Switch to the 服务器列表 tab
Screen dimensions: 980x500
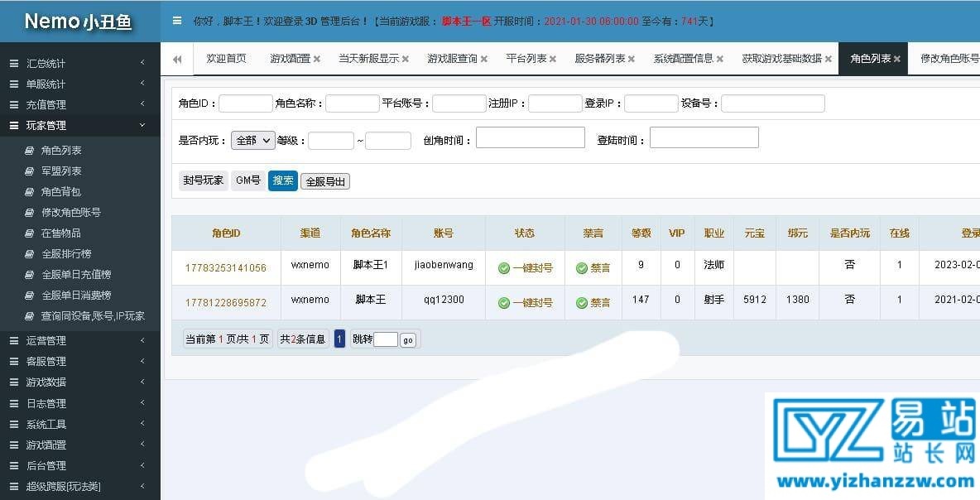pyautogui.click(x=600, y=58)
